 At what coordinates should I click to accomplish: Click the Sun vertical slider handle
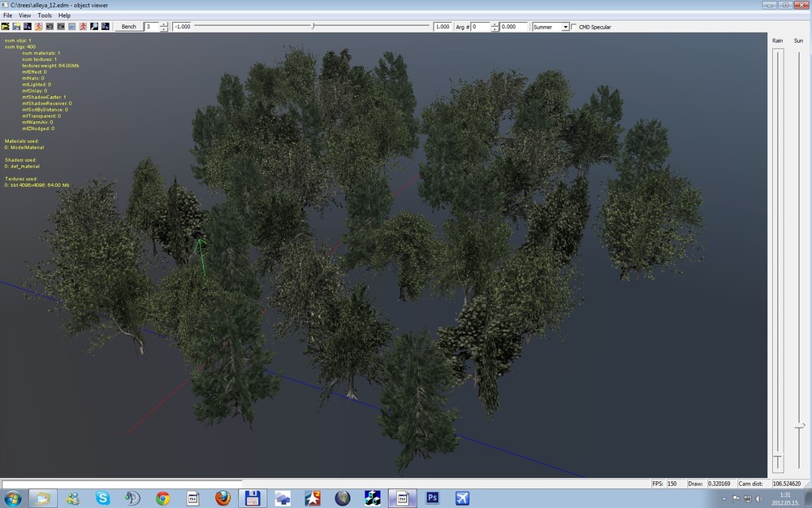[x=800, y=426]
